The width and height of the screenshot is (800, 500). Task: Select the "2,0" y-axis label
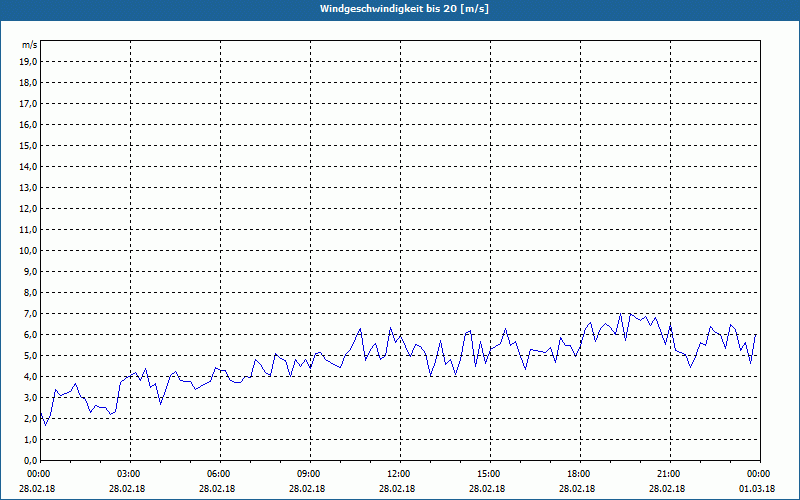click(x=30, y=418)
